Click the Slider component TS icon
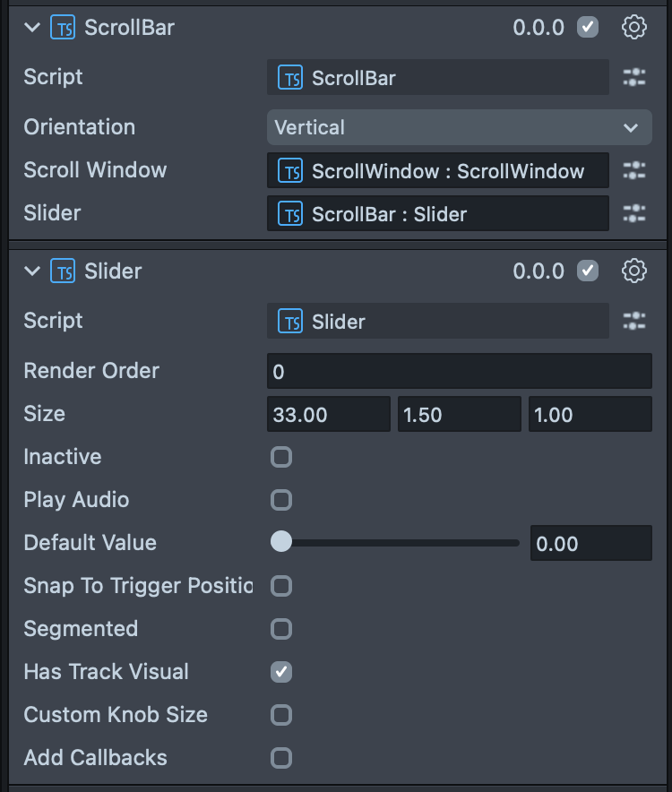Viewport: 672px width, 792px height. tap(63, 271)
